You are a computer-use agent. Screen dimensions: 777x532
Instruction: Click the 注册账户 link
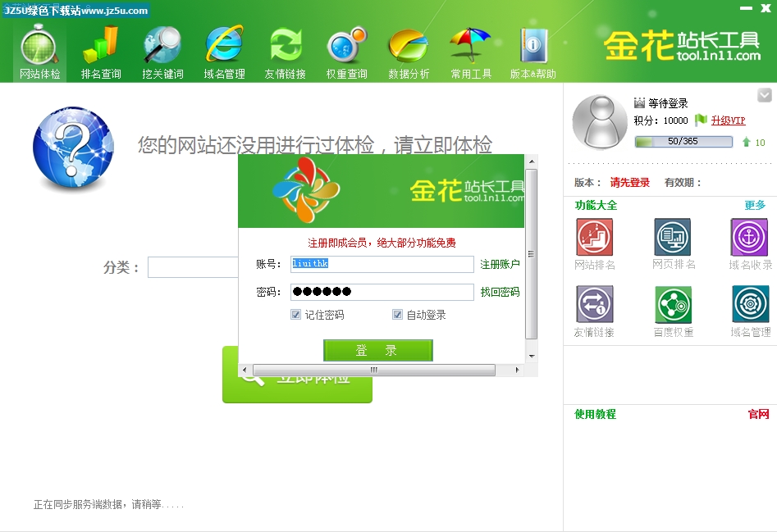point(500,264)
